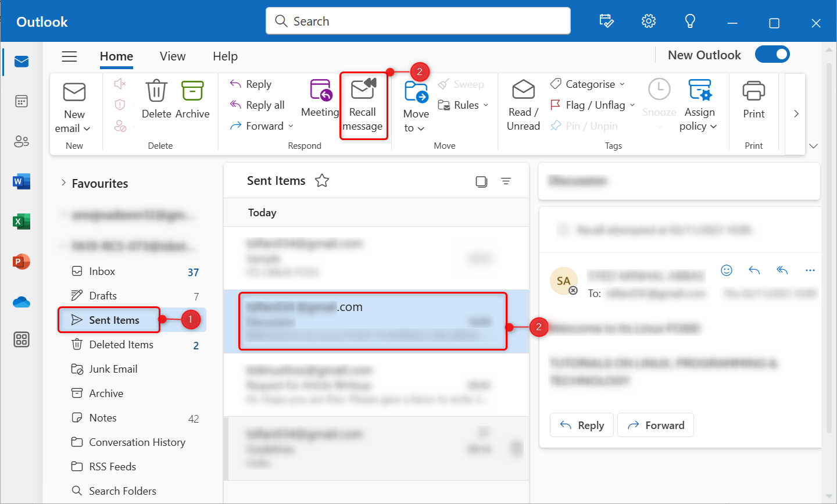Click the Forward button below message

(656, 425)
